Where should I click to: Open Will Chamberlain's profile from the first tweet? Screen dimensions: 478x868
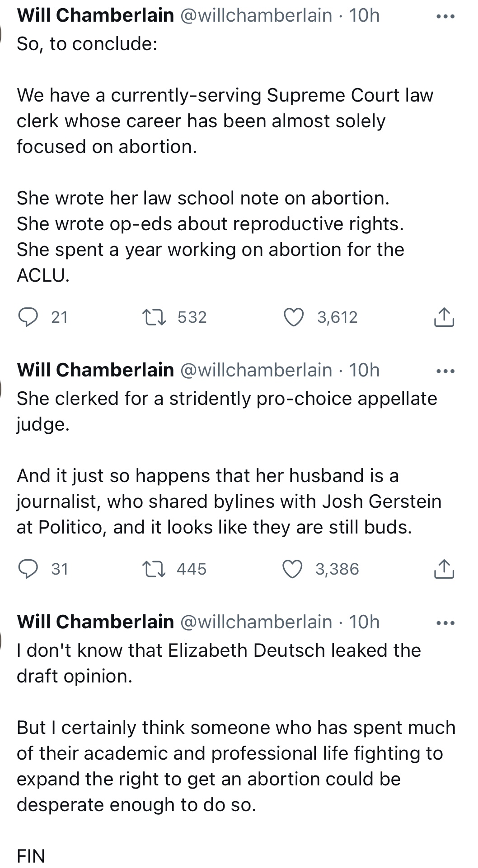point(95,15)
